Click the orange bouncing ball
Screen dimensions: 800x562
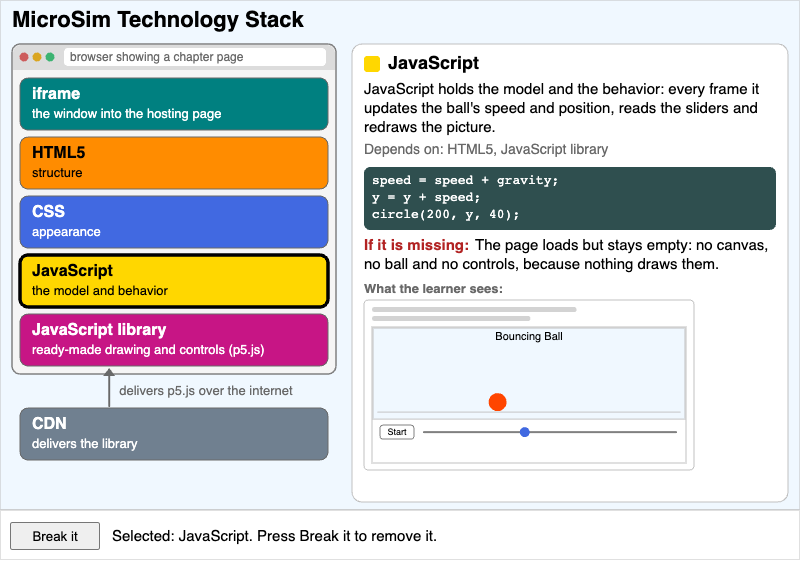pyautogui.click(x=497, y=402)
